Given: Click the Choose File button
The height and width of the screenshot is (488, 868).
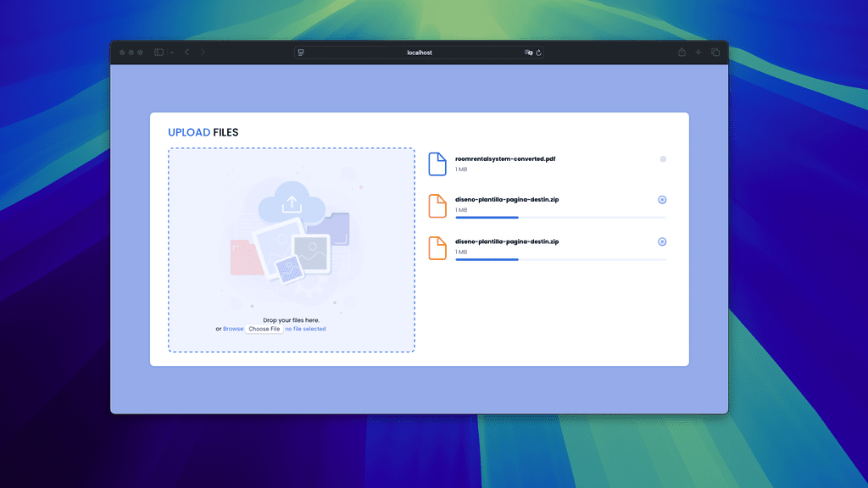Looking at the screenshot, I should 264,329.
